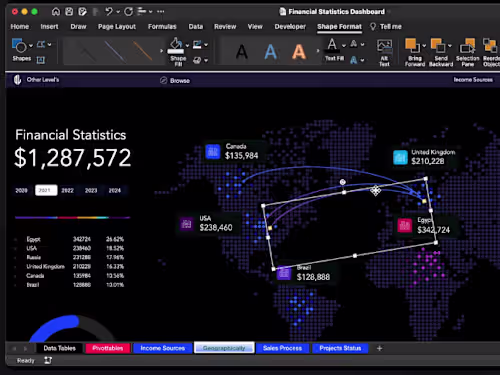Screen dimensions: 500x375
Task: Switch to the Draw tab
Action: point(78,27)
